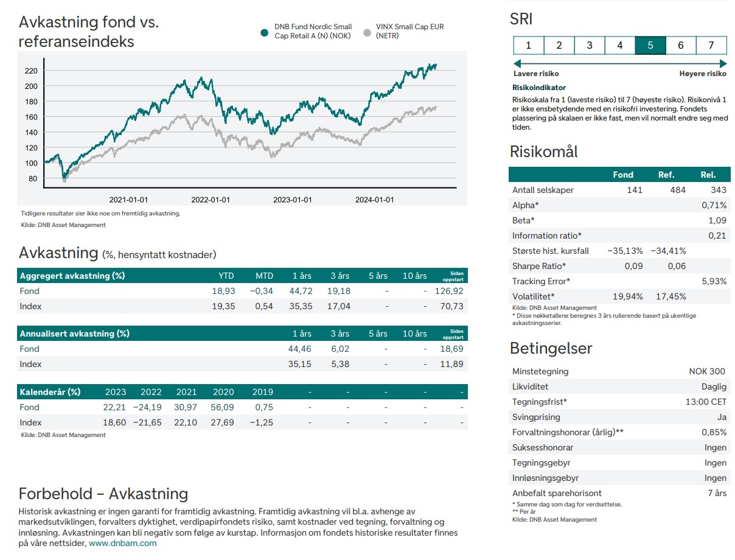Viewport: 735px width, 560px height.
Task: Click the 'Fond' header in Risikomål table
Action: pyautogui.click(x=623, y=175)
